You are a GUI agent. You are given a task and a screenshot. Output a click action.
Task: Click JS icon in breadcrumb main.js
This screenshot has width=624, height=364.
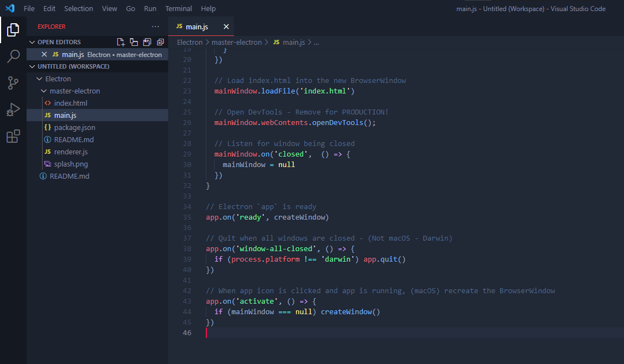[x=276, y=42]
